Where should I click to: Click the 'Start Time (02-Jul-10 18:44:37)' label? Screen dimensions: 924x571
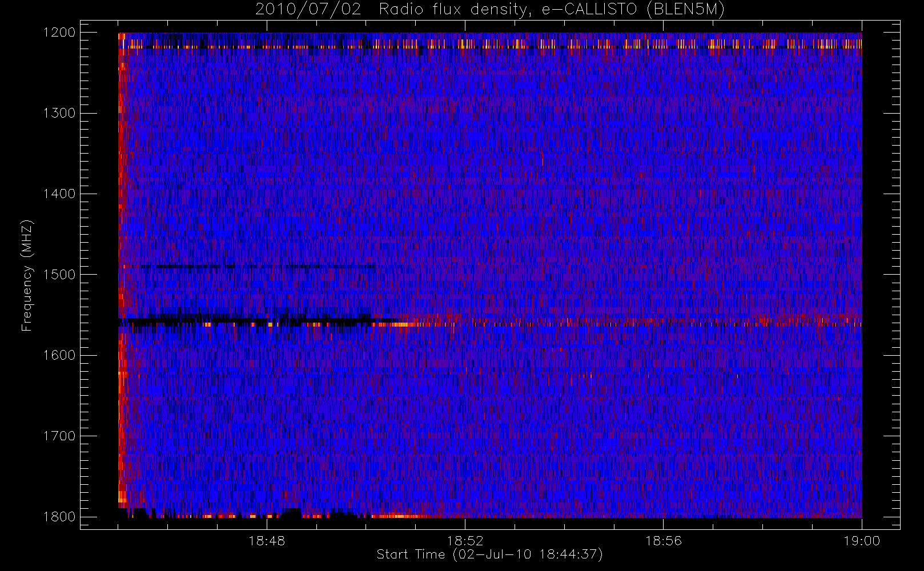(490, 554)
